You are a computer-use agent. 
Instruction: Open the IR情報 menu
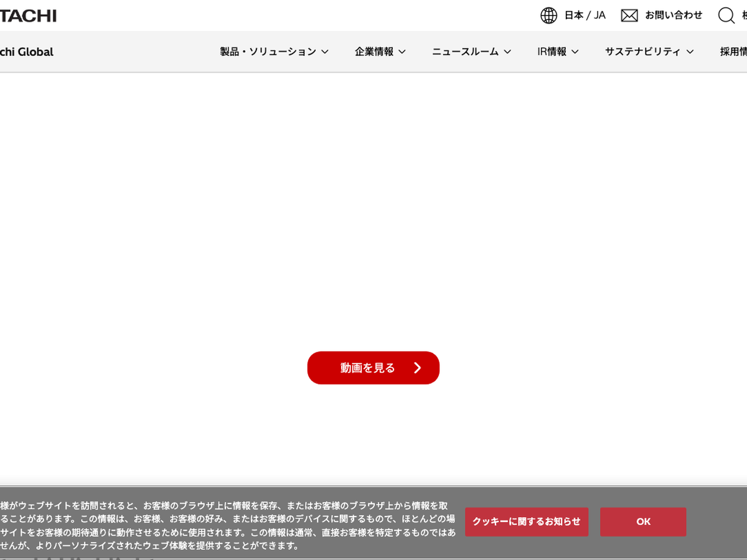552,52
